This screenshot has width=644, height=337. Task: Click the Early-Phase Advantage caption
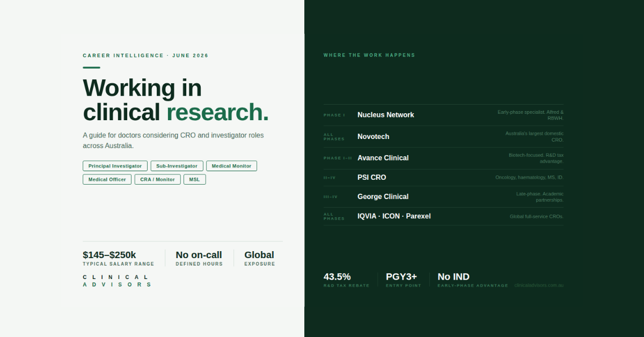click(473, 285)
